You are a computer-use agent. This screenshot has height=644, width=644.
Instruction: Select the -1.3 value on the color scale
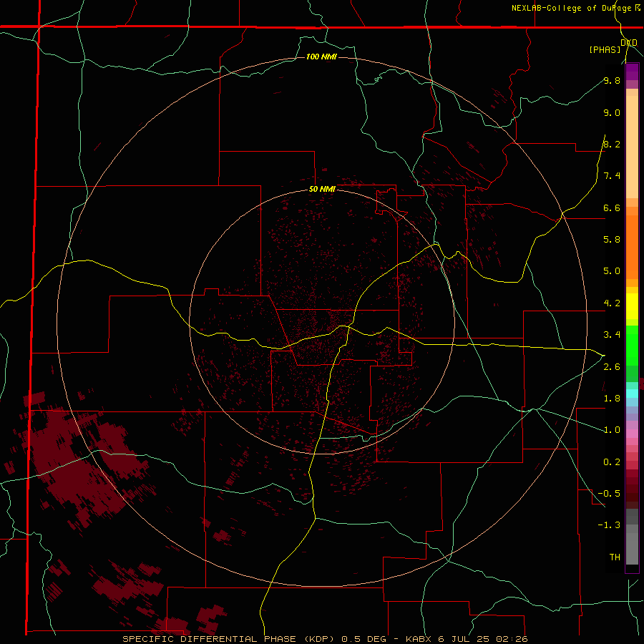pos(609,525)
